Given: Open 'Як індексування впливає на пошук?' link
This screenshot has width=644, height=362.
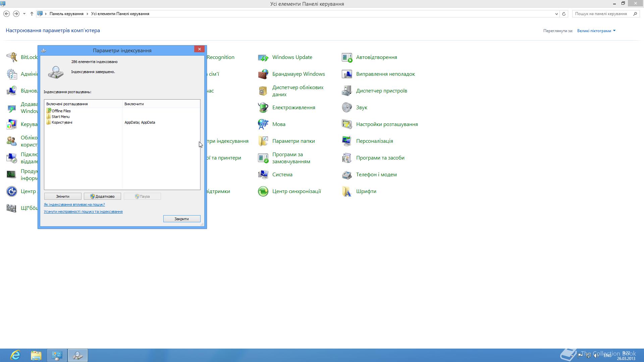Looking at the screenshot, I should [74, 204].
